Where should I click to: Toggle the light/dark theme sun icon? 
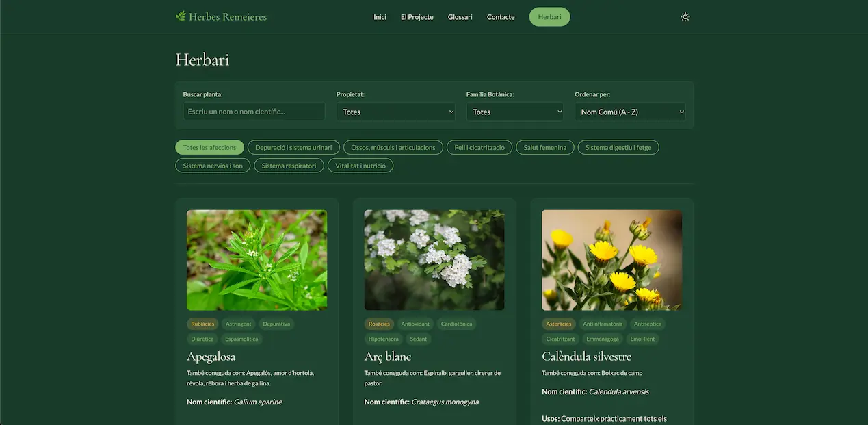(685, 17)
